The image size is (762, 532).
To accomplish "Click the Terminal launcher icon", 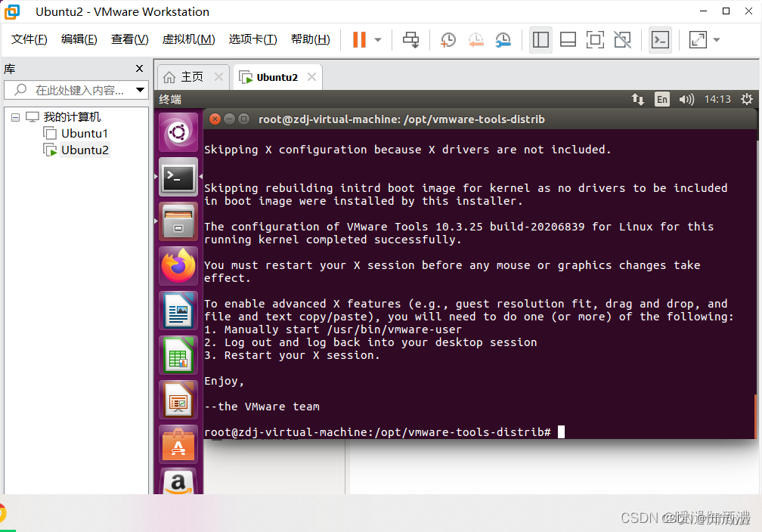I will tap(179, 177).
